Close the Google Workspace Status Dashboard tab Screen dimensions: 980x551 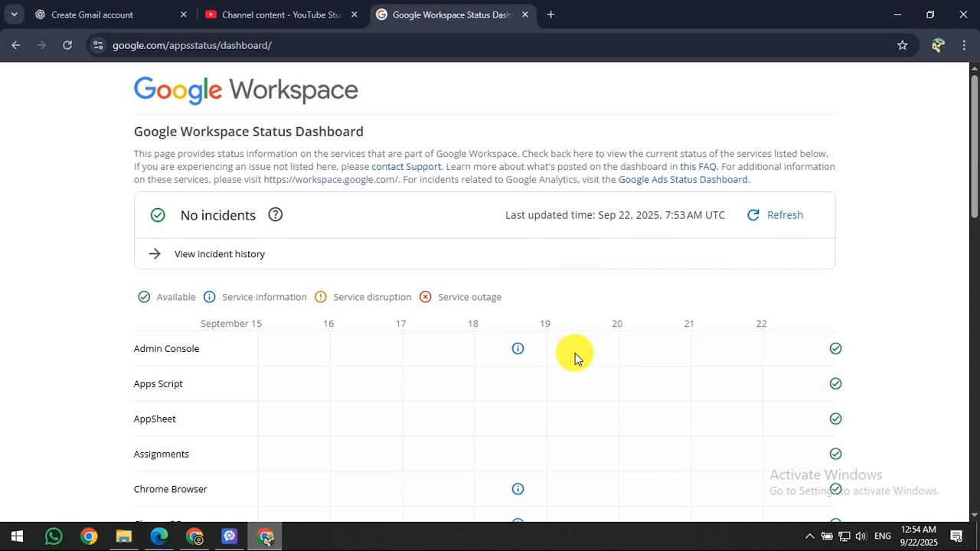point(524,15)
